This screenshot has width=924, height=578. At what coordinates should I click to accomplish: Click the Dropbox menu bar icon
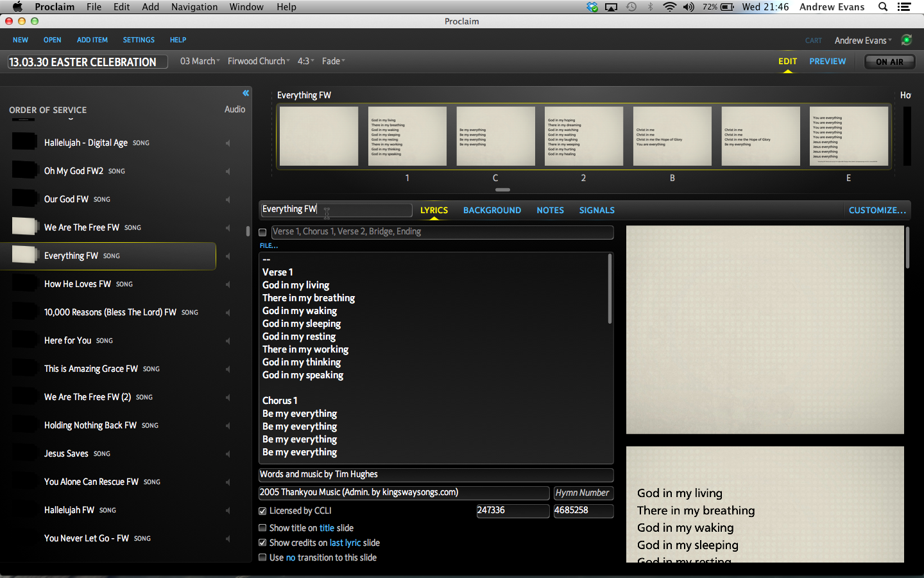(592, 7)
